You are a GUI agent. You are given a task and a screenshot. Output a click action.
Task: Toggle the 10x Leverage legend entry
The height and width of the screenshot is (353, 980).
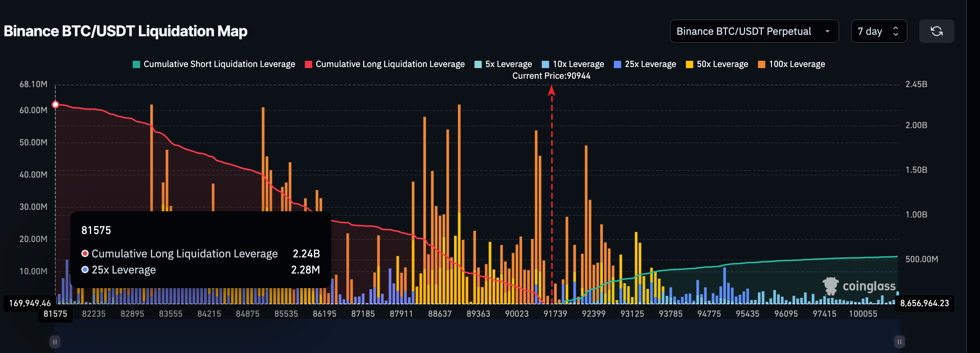click(572, 64)
